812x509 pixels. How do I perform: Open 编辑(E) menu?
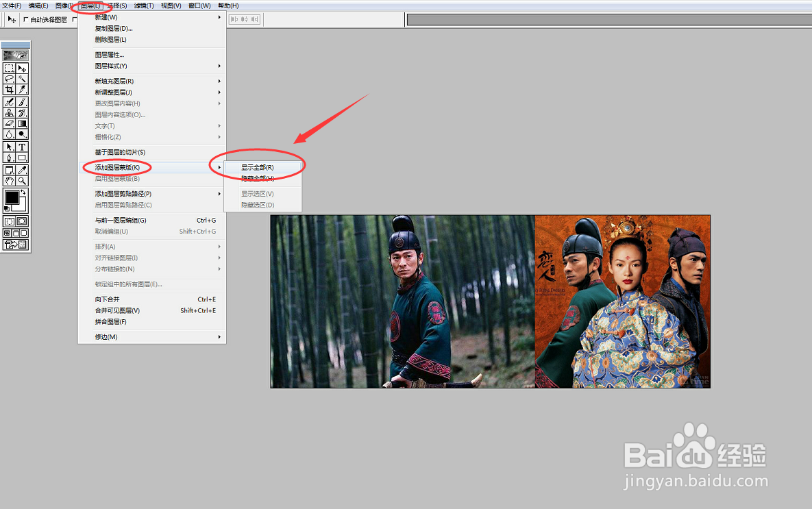click(x=38, y=5)
